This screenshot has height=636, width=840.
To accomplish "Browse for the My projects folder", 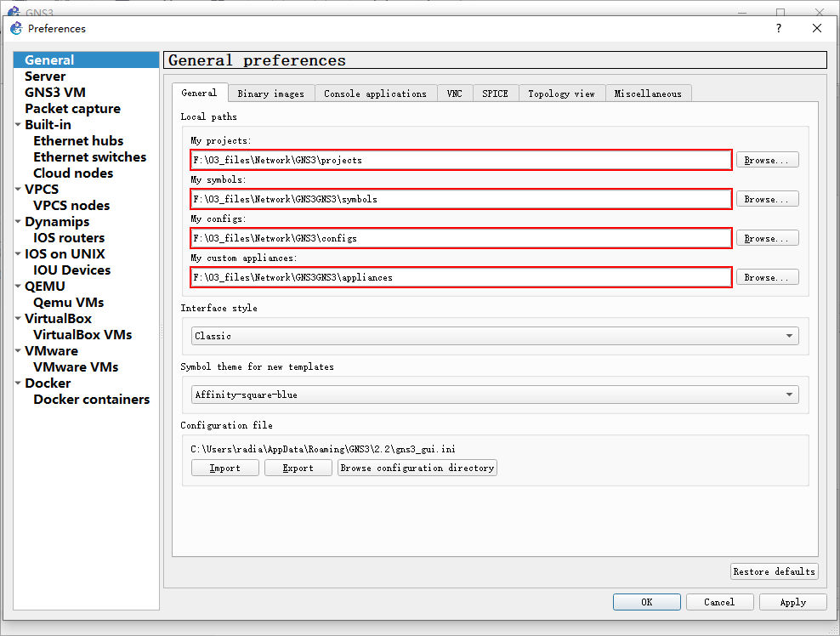I will pos(767,160).
